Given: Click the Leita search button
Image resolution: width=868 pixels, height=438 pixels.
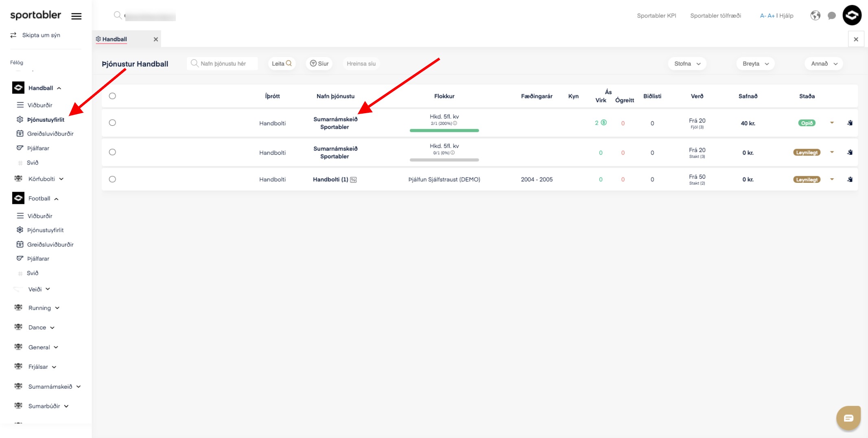Looking at the screenshot, I should (x=282, y=64).
